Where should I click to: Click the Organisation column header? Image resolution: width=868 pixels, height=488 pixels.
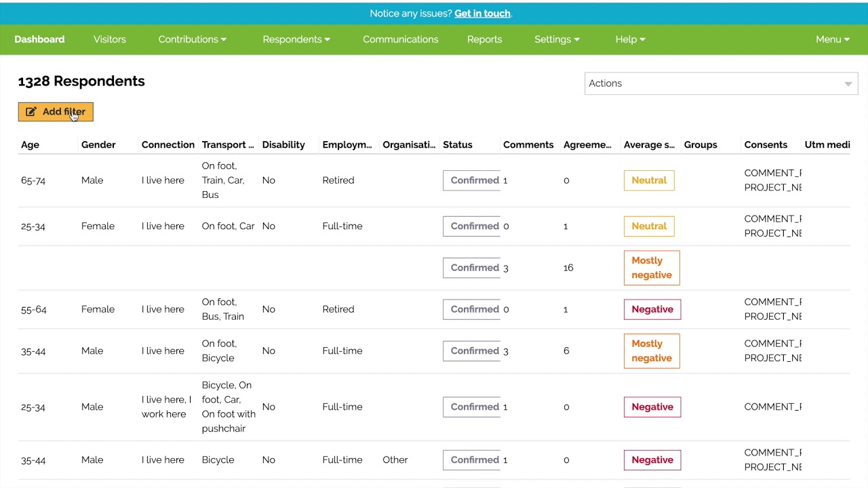pyautogui.click(x=409, y=144)
